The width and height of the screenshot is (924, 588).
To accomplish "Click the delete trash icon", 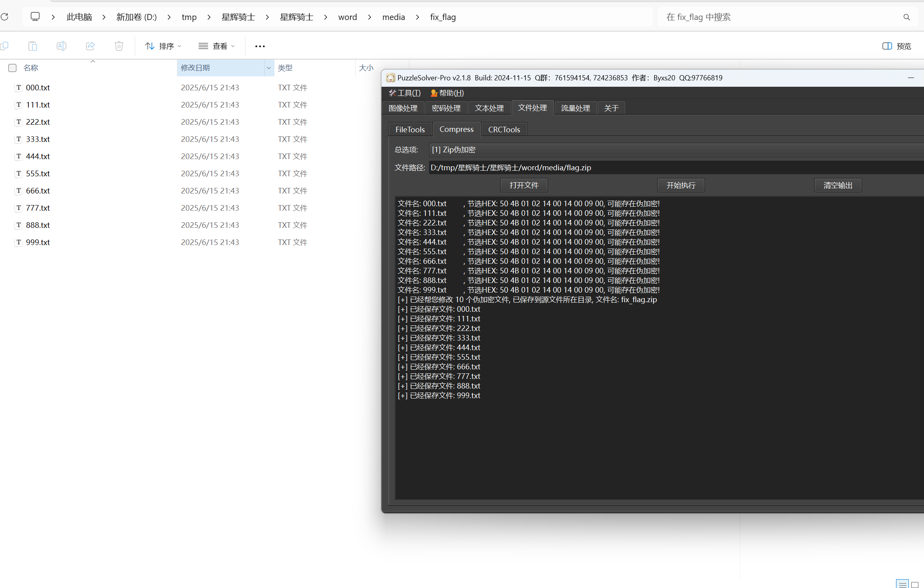I will (x=119, y=46).
